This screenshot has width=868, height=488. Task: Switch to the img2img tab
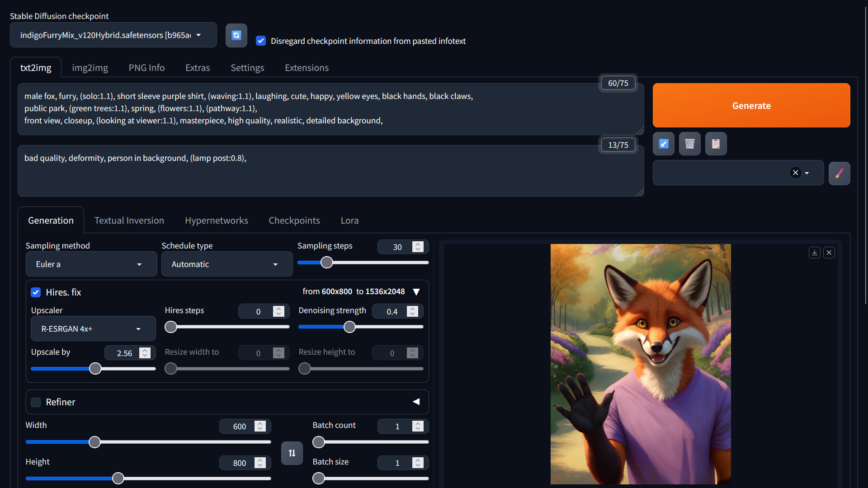90,68
